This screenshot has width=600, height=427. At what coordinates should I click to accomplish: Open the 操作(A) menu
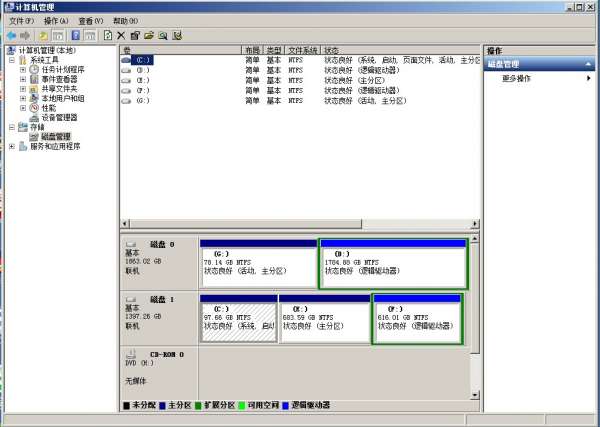[x=56, y=21]
